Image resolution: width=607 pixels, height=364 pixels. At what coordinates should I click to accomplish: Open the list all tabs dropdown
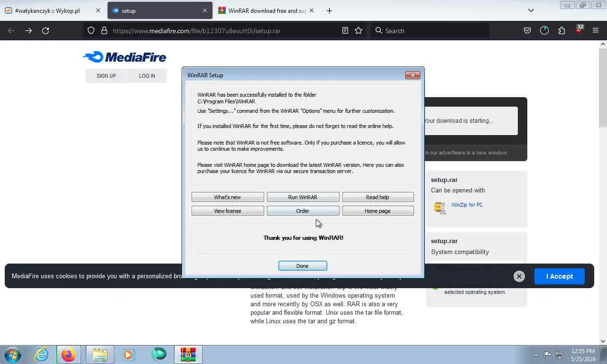pos(531,10)
